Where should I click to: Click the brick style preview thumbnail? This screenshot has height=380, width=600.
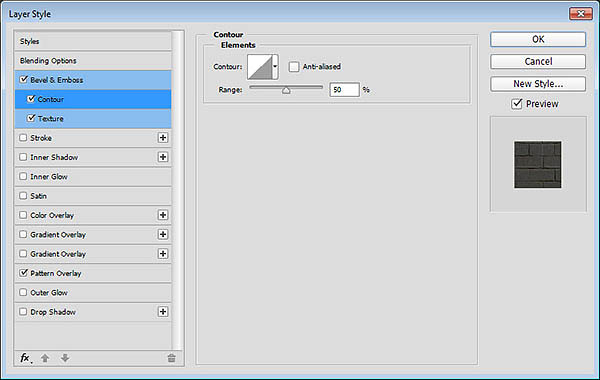point(538,165)
